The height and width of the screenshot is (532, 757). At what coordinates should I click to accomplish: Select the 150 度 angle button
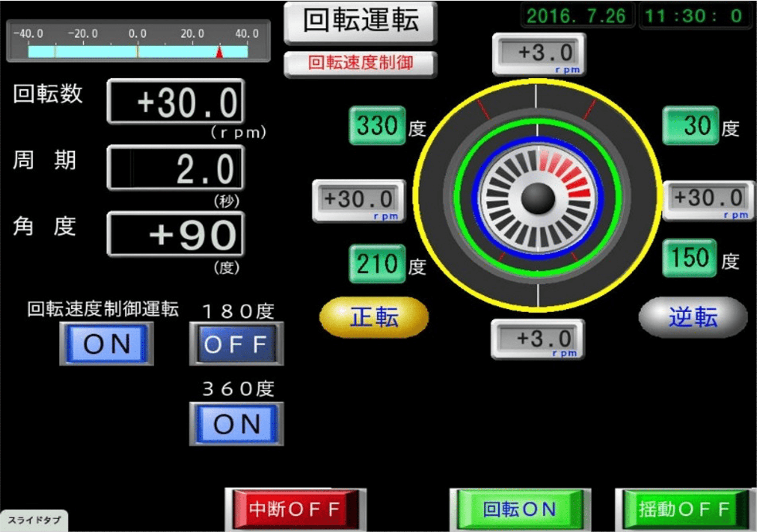pos(689,258)
